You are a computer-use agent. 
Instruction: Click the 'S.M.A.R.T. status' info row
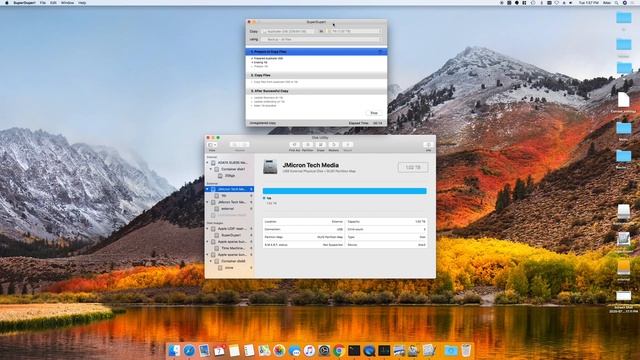point(304,244)
